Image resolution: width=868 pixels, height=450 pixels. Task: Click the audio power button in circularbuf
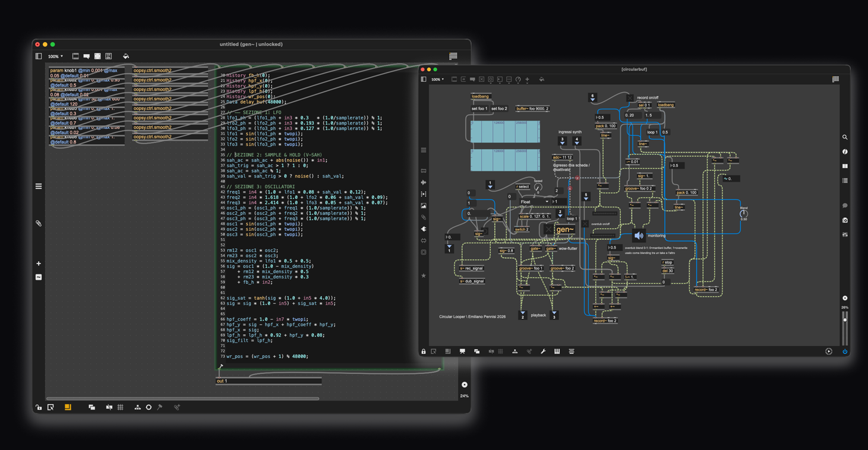[x=845, y=351]
